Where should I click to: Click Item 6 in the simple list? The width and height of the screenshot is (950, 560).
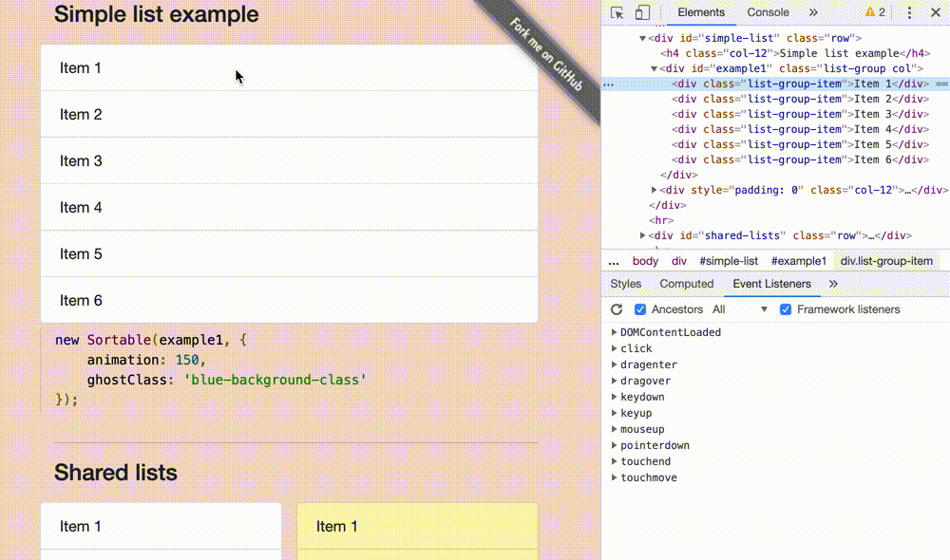tap(289, 300)
